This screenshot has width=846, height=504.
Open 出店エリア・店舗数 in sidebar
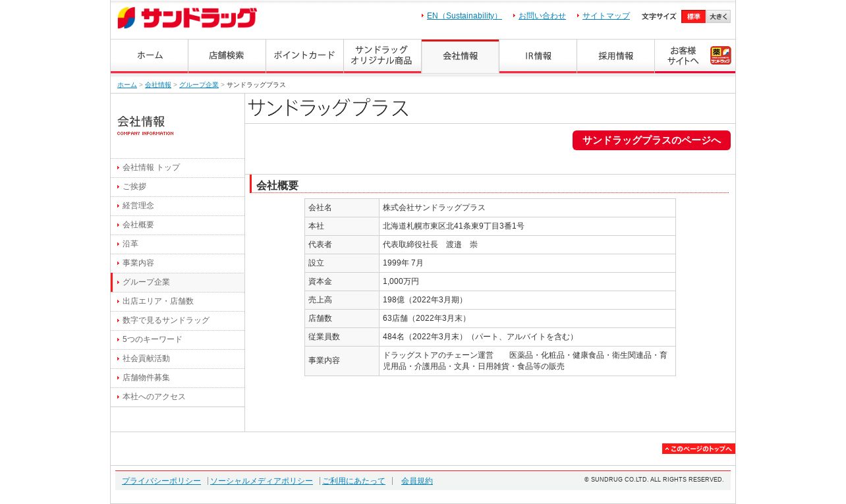(177, 302)
